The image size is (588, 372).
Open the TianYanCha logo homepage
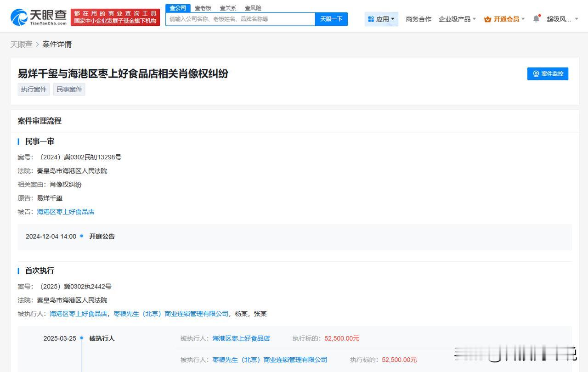click(39, 17)
